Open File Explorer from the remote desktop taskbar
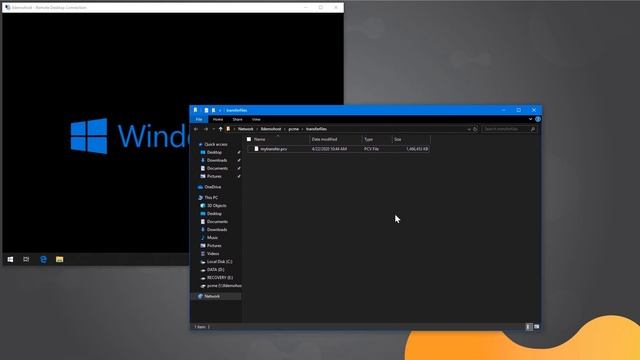This screenshot has width=640, height=360. (x=59, y=259)
